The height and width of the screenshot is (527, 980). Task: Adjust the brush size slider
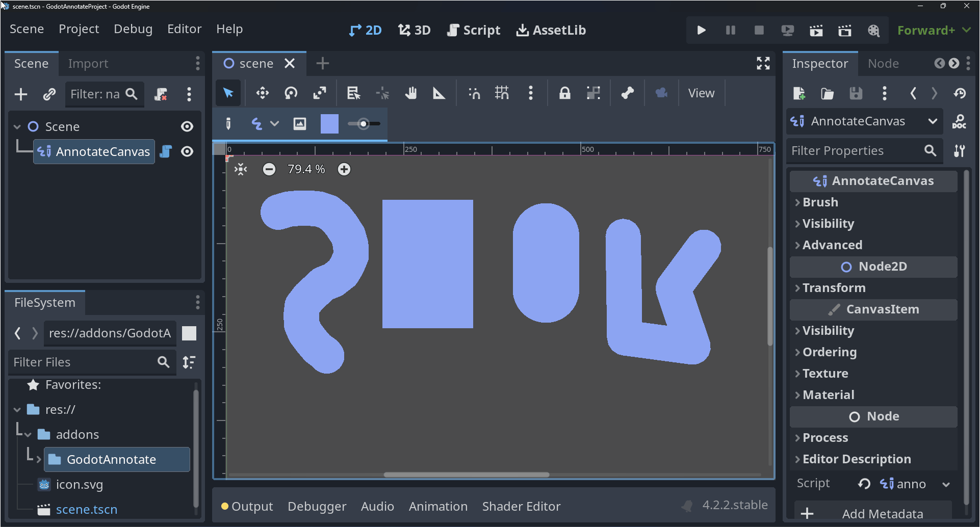(x=364, y=124)
